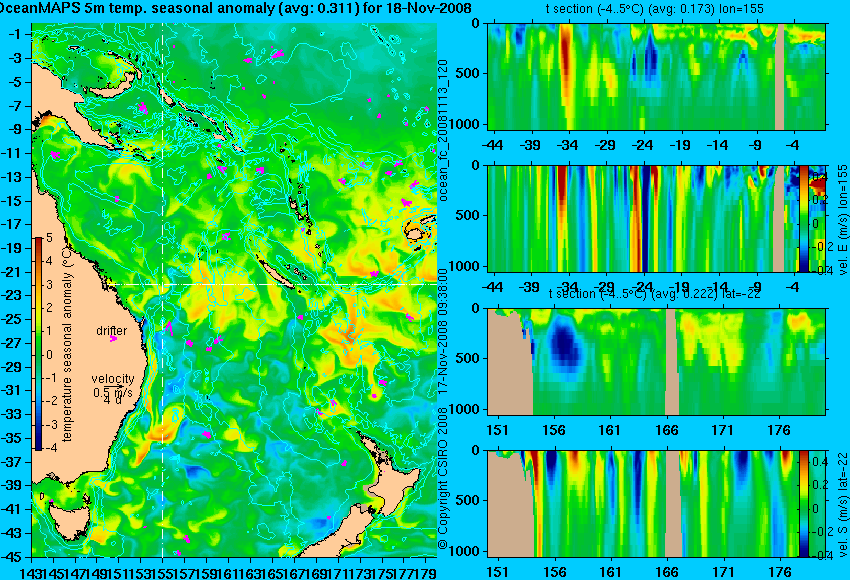Click the white dashed horizontal line at latitude -22

(x=271, y=284)
